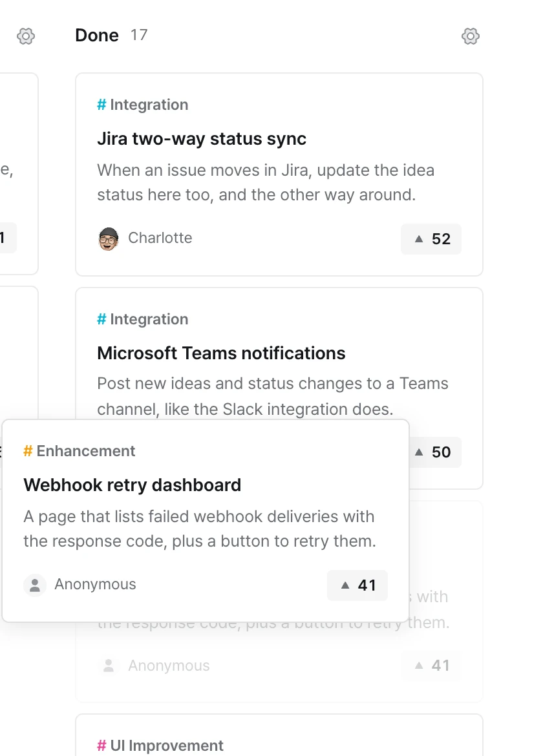Upvote the Jira two-way status sync idea
This screenshot has height=756, width=543.
[431, 238]
